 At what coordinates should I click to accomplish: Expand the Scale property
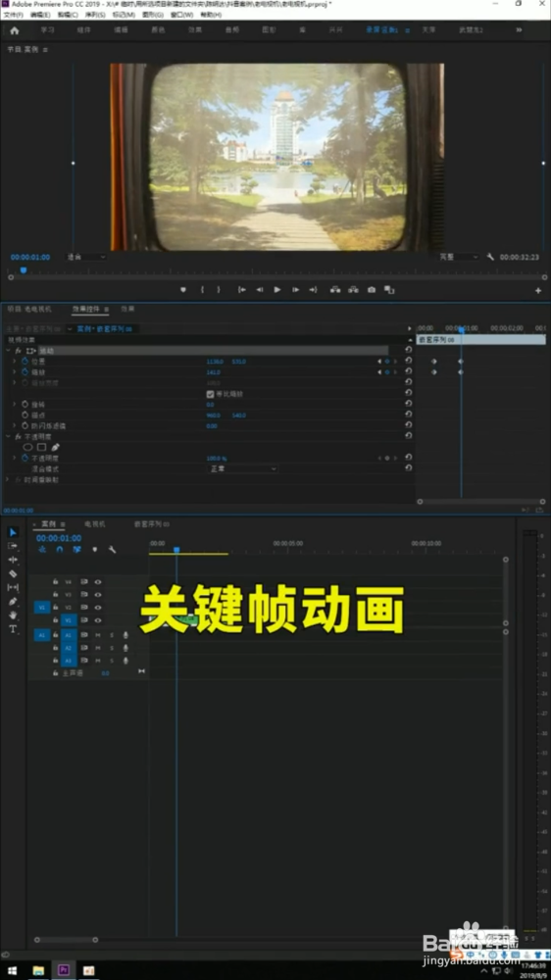click(15, 371)
